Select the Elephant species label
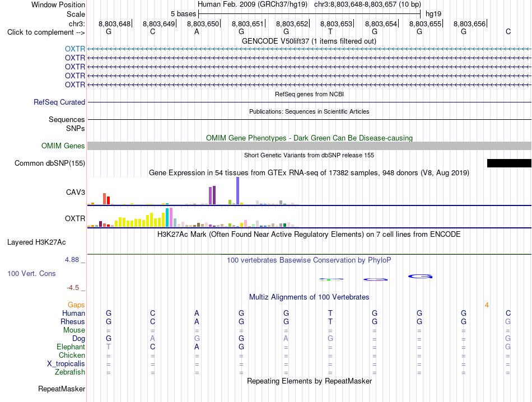The image size is (532, 402). [71, 347]
